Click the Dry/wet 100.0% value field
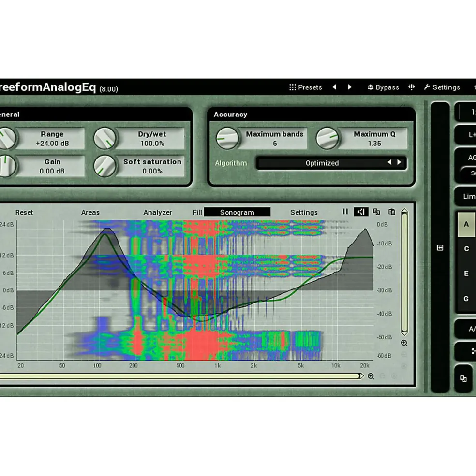The image size is (476, 476). coord(152,139)
